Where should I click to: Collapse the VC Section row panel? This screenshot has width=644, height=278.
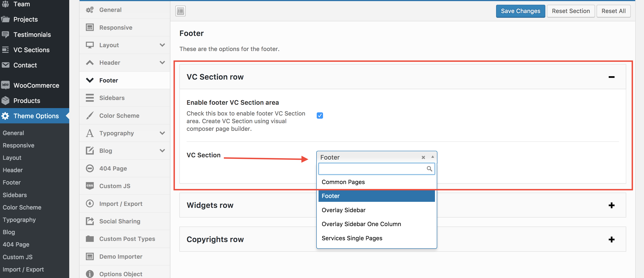[611, 77]
